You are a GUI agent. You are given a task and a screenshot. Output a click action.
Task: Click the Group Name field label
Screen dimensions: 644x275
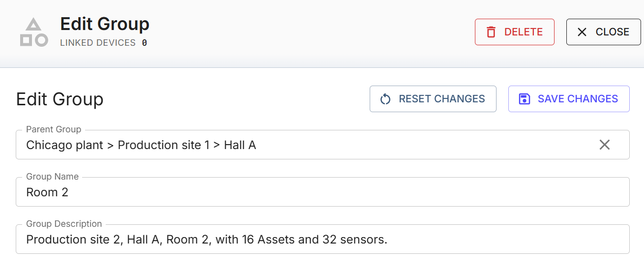click(x=52, y=177)
